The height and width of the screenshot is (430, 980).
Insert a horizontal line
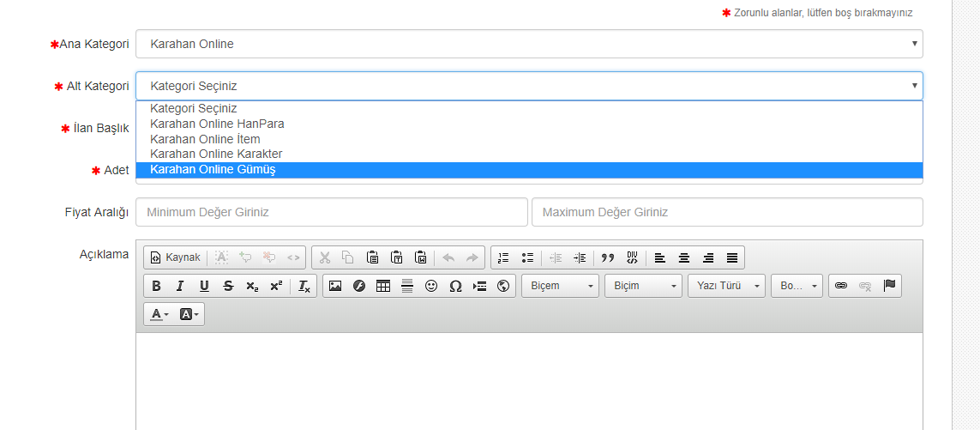pyautogui.click(x=407, y=286)
